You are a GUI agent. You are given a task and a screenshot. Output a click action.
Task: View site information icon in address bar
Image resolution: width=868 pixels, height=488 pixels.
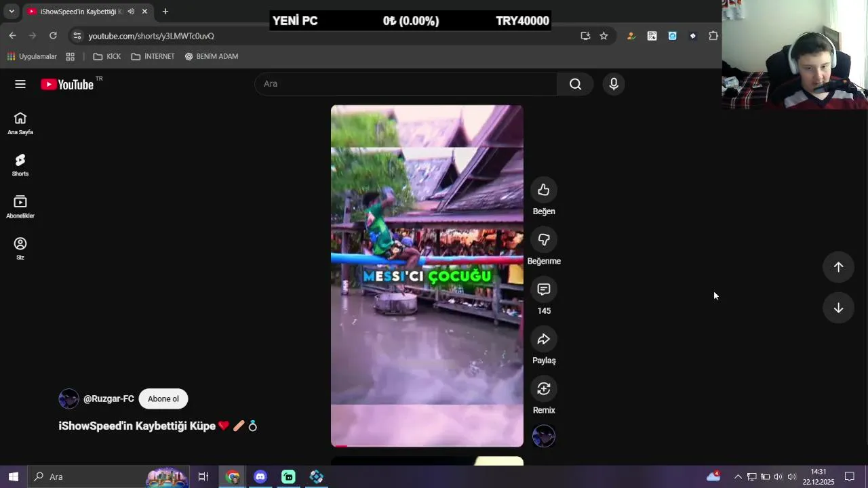(77, 36)
